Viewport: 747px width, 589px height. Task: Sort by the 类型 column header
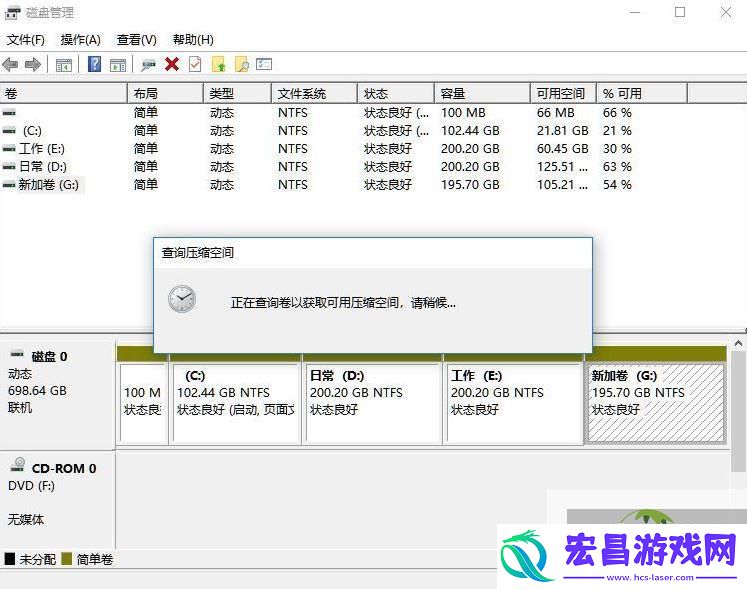coord(237,93)
